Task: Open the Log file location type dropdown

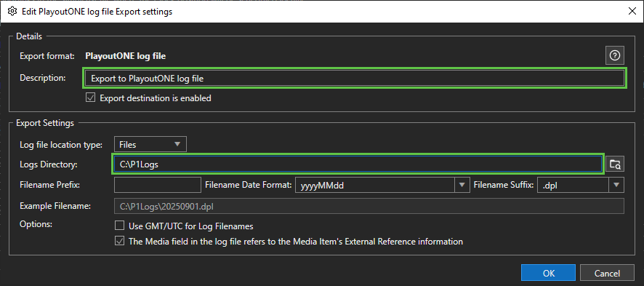Action: 150,144
